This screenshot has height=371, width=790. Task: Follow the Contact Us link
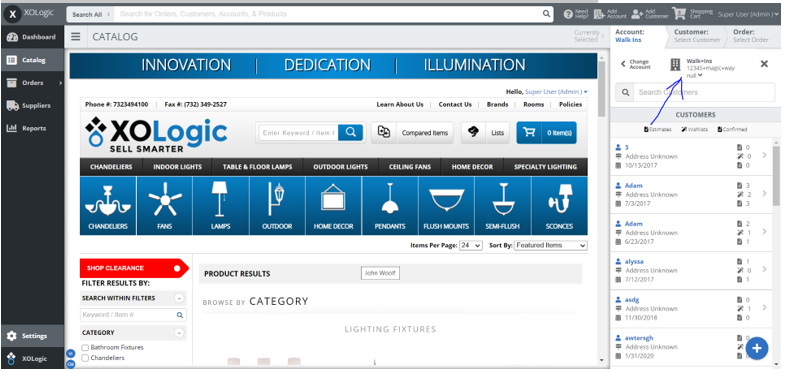pos(455,104)
